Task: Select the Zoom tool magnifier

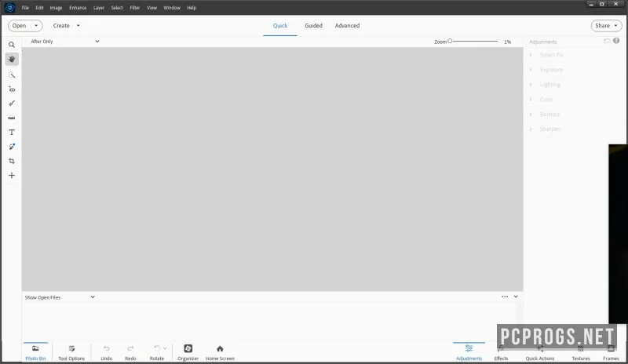Action: [x=12, y=45]
